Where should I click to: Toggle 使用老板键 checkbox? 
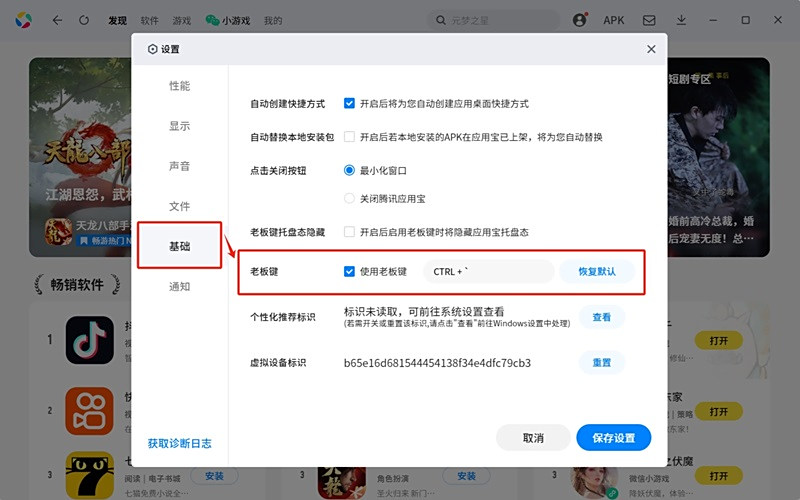pyautogui.click(x=349, y=271)
